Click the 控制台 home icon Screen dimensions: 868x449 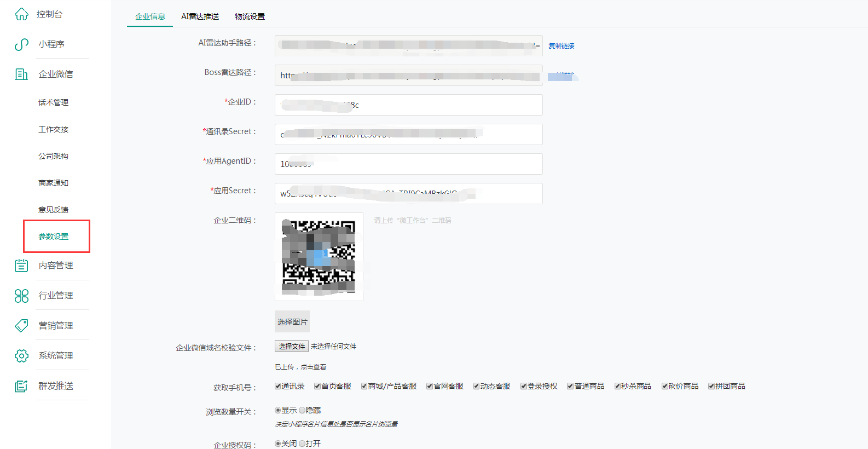[x=21, y=14]
